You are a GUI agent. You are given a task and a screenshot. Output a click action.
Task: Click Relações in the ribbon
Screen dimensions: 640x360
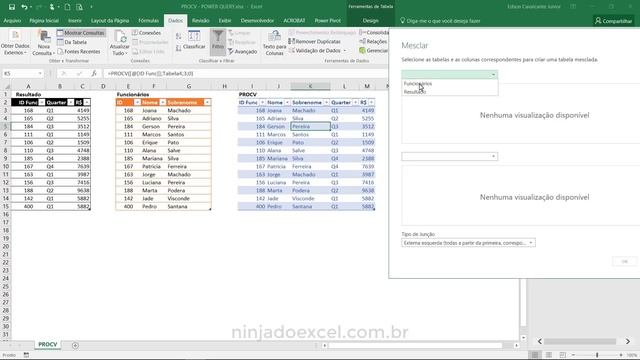tap(373, 41)
